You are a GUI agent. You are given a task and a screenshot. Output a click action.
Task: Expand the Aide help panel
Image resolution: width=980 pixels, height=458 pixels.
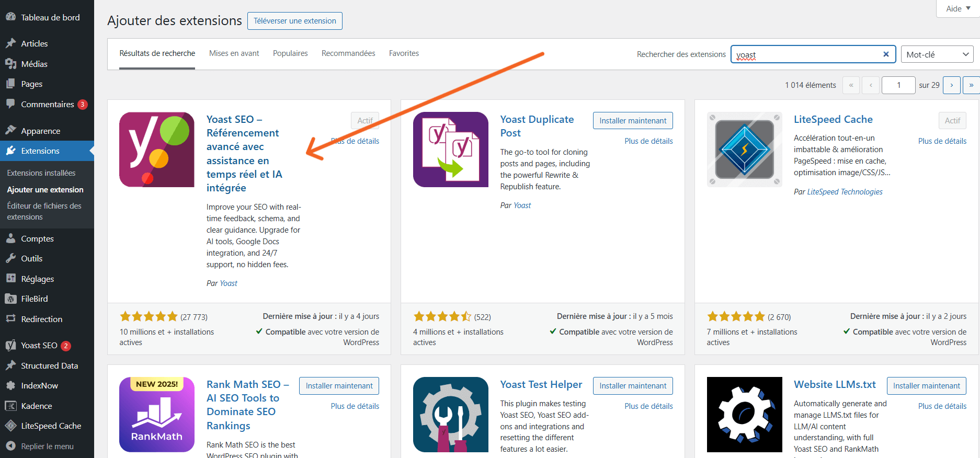click(958, 8)
